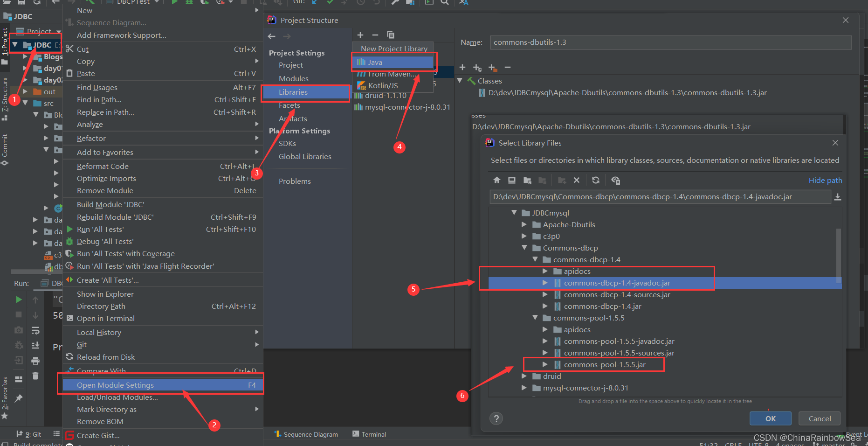Remove root with minus icon above Classes
This screenshot has width=868, height=446.
point(508,68)
